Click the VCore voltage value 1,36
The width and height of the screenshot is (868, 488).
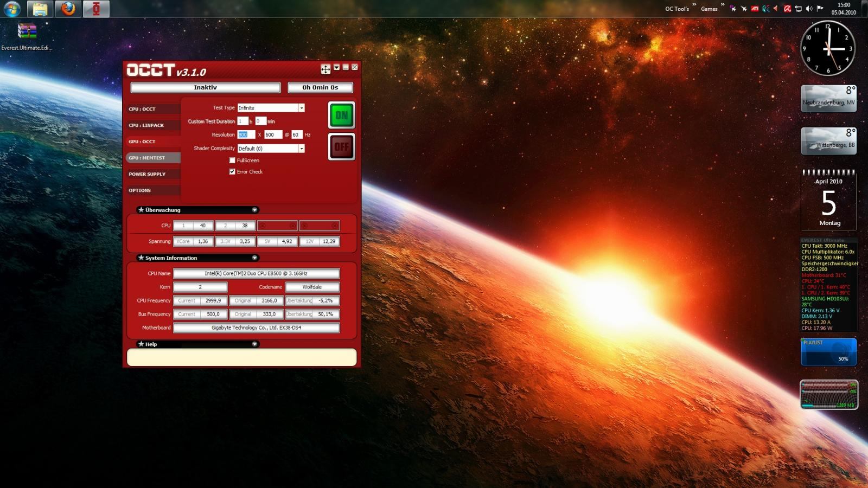tap(203, 242)
